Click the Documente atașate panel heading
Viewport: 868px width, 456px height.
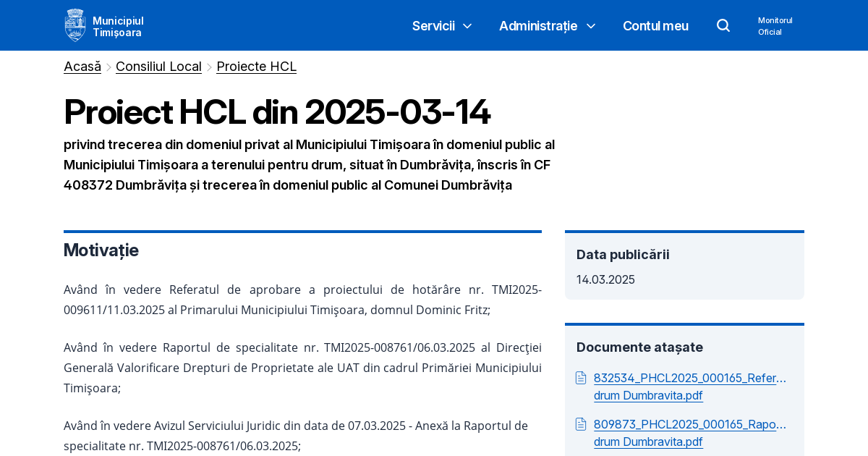639,347
